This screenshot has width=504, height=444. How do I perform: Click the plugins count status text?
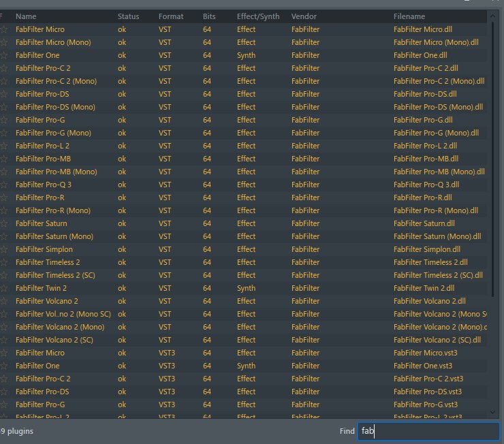16,431
